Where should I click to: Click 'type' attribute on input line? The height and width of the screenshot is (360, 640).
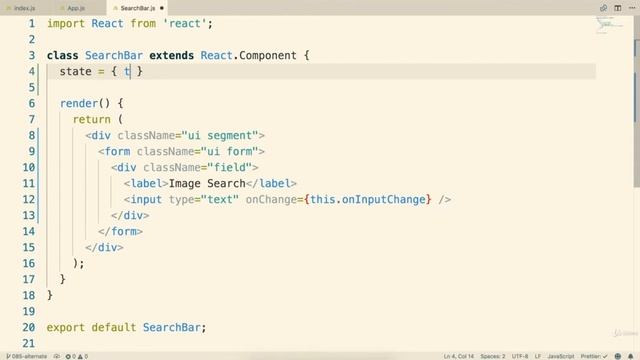point(181,200)
